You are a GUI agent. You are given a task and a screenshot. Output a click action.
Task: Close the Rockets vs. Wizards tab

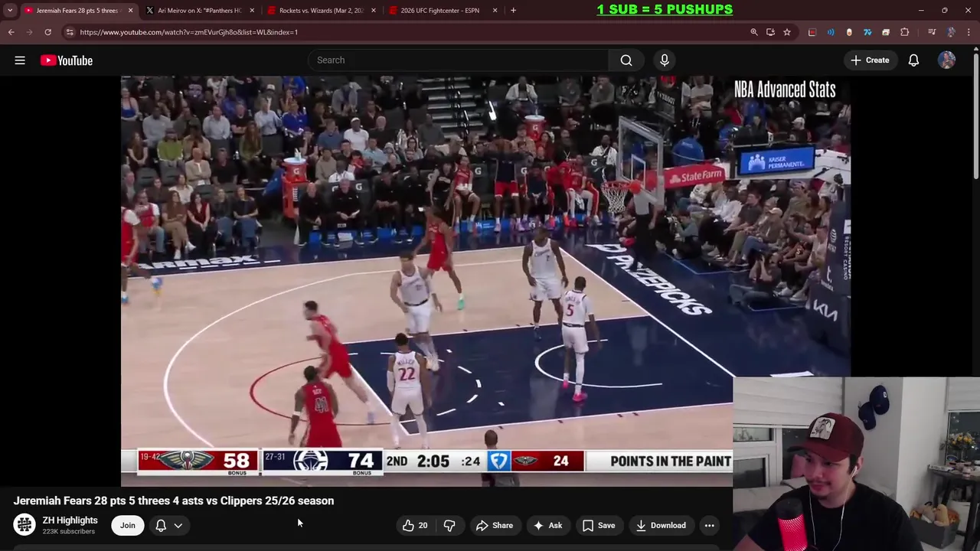click(x=374, y=11)
